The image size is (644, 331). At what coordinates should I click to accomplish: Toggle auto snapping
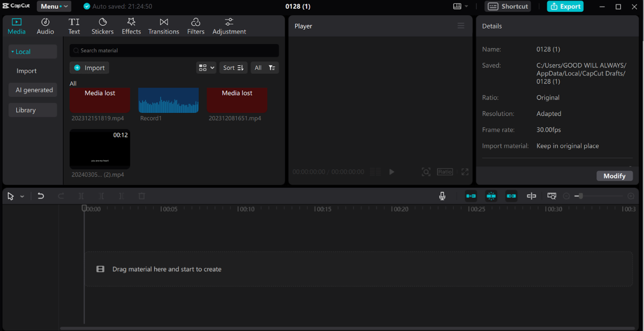pyautogui.click(x=491, y=196)
